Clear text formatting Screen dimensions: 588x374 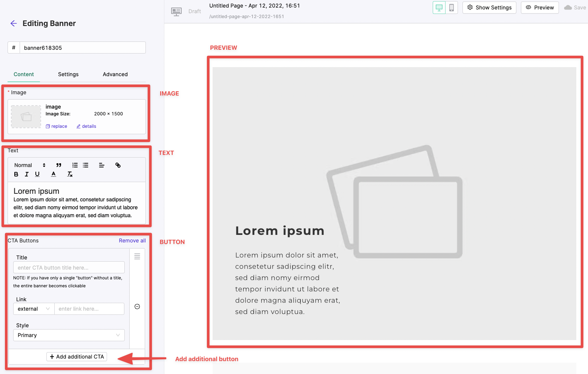70,174
